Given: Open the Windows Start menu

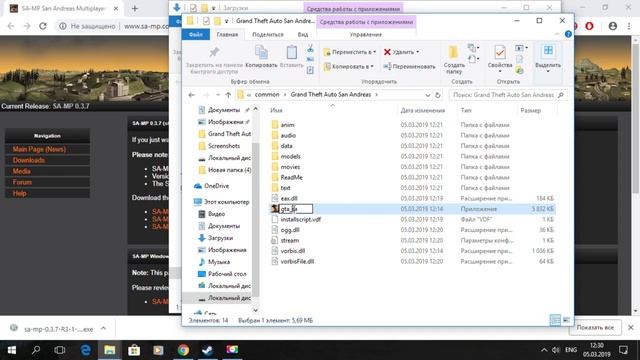Looking at the screenshot, I should (x=12, y=350).
